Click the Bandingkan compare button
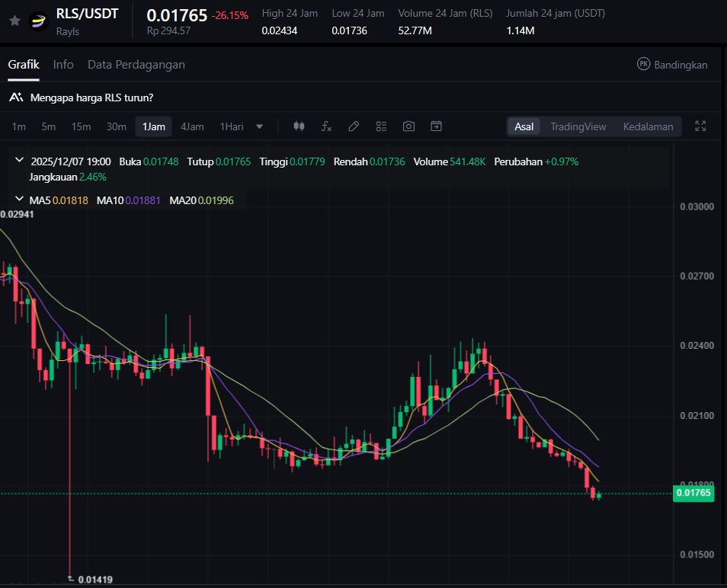 [x=672, y=65]
